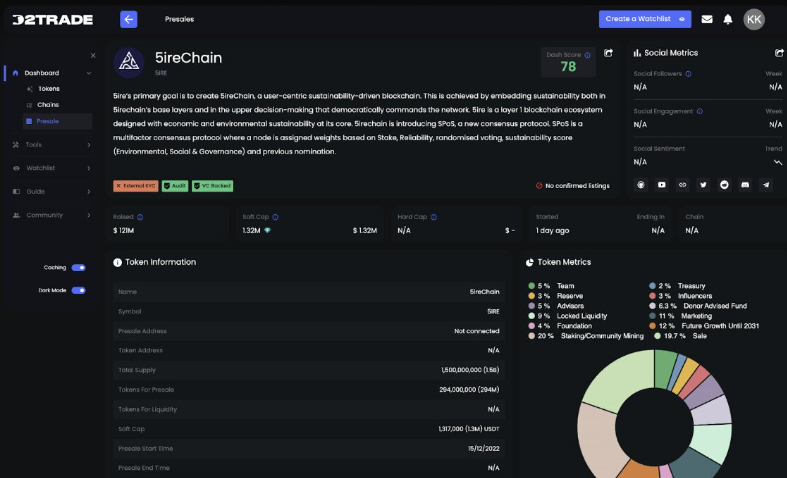The image size is (787, 478).
Task: Show info for Soft Cap card
Action: pos(275,217)
